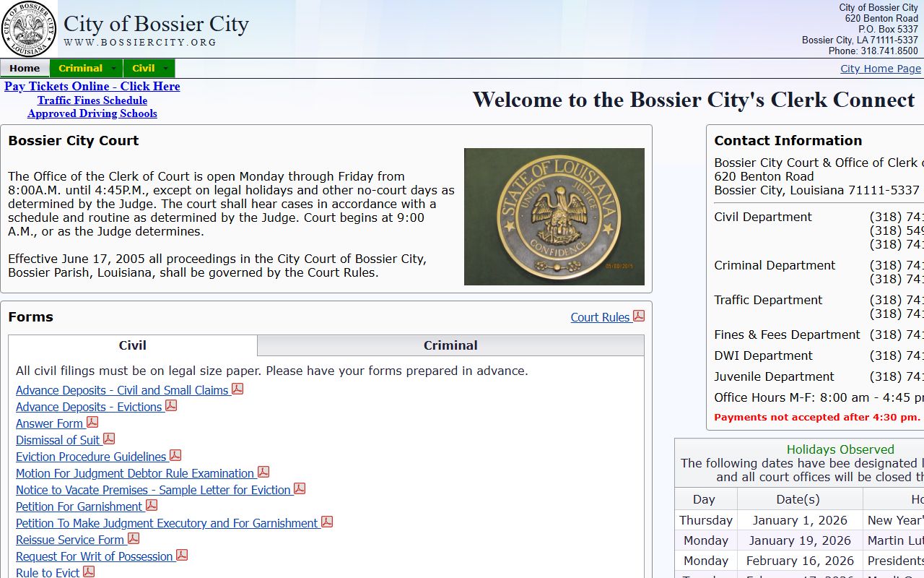This screenshot has height=578, width=924.
Task: Click the Traffic Department contact row label
Action: click(x=768, y=300)
